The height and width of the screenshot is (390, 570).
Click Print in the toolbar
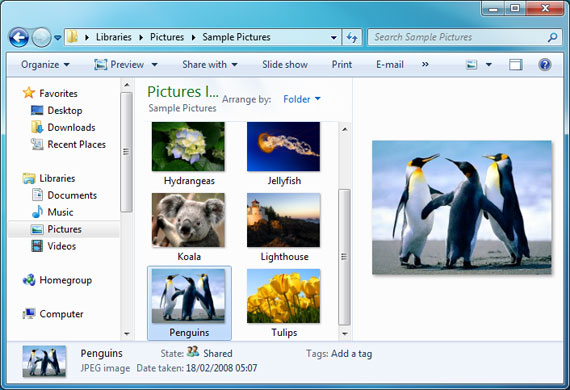(342, 65)
